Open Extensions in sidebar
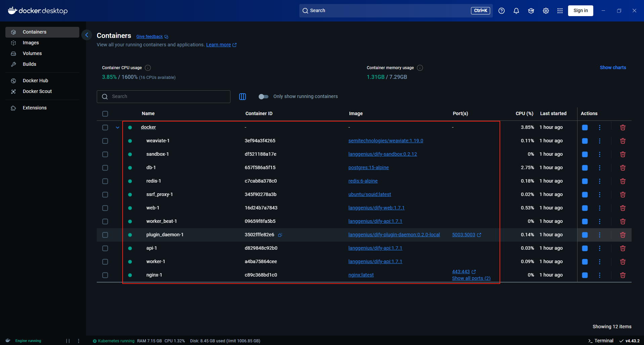The height and width of the screenshot is (345, 644). coord(42,108)
